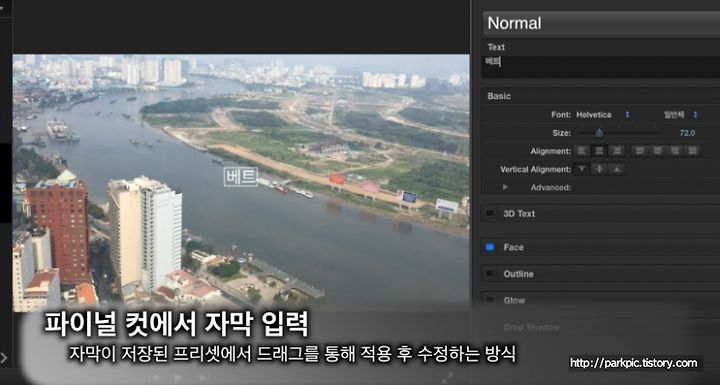Select the 베트 title in the viewer
Viewport: 720px width, 385px height.
[x=241, y=176]
